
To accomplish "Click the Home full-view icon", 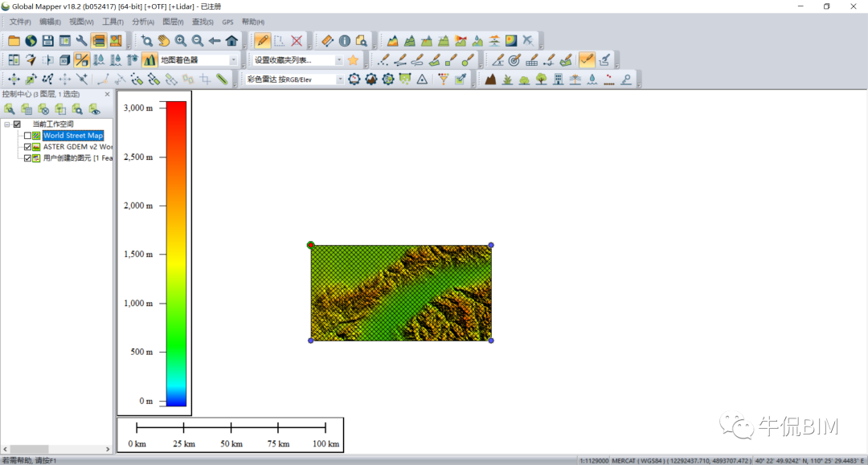I will 231,41.
